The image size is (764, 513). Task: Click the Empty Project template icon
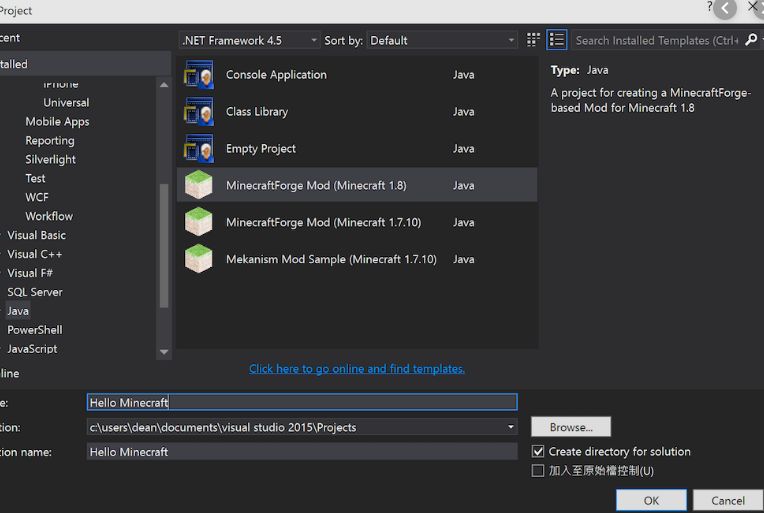click(199, 149)
